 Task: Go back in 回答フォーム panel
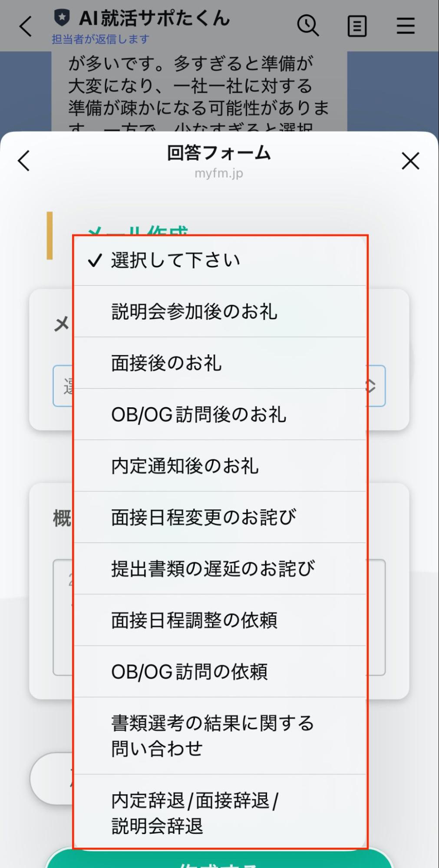[x=24, y=161]
